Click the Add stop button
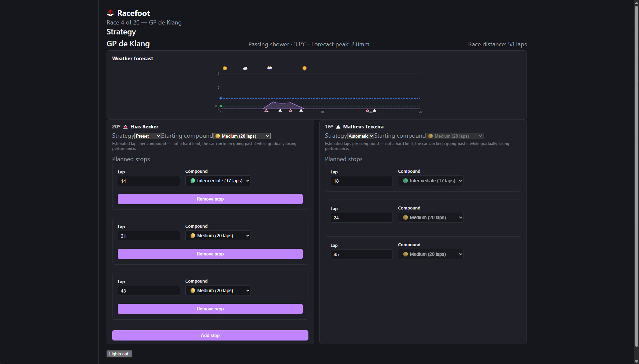The width and height of the screenshot is (639, 364). 210,335
